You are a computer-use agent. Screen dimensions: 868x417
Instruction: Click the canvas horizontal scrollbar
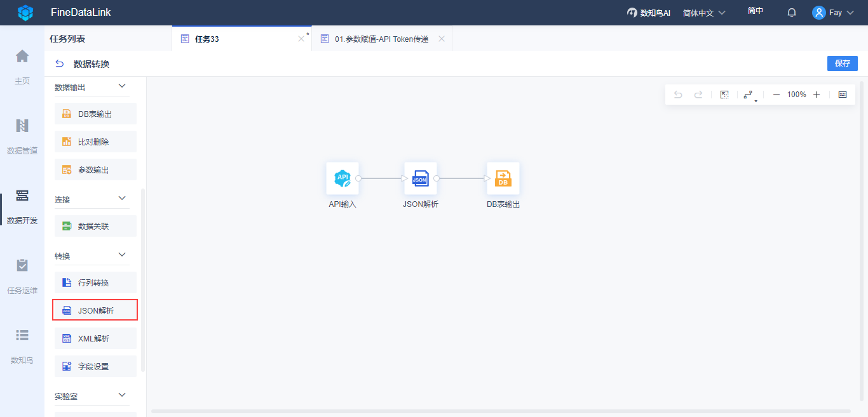(x=501, y=411)
